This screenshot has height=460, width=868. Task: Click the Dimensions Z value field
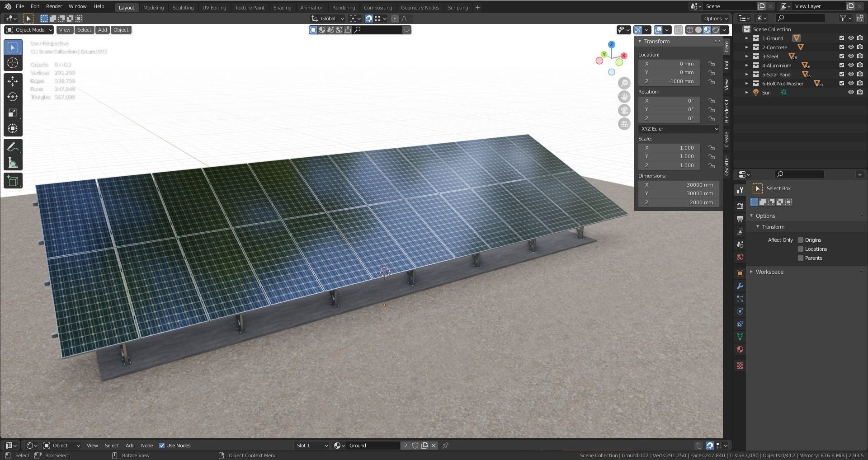click(679, 202)
